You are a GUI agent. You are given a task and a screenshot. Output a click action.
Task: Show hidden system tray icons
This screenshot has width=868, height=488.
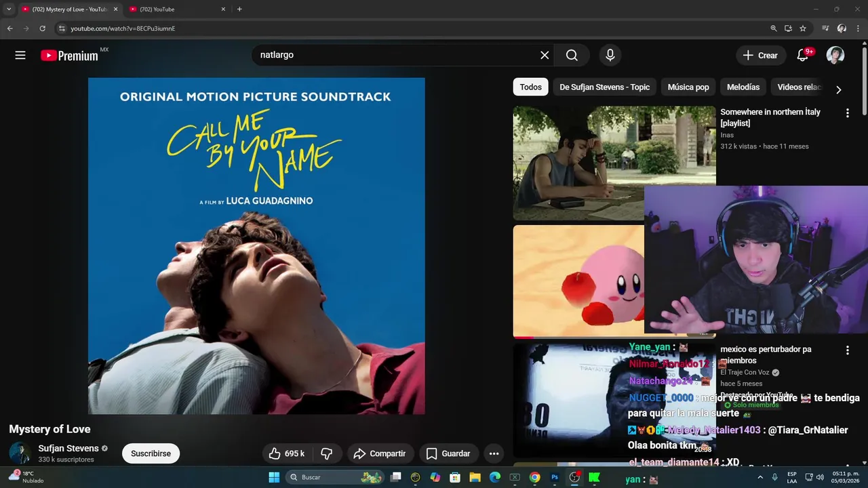[x=760, y=477]
